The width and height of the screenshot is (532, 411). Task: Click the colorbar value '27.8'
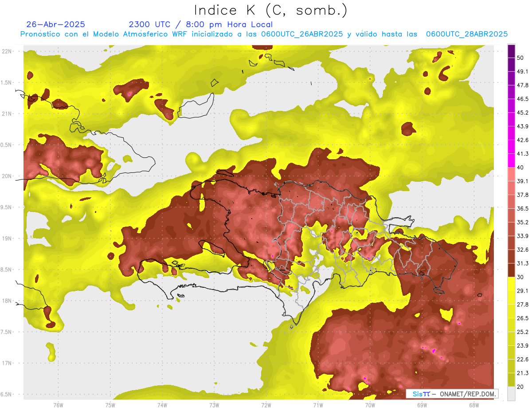[522, 305]
